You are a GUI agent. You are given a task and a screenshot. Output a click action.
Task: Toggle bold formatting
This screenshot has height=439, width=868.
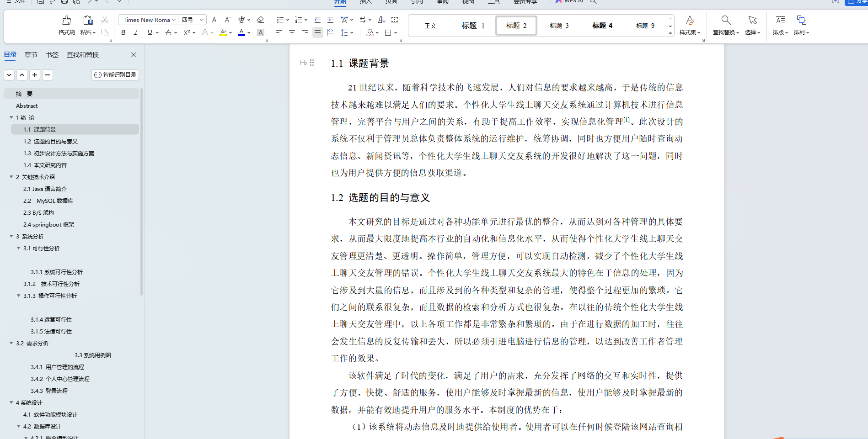click(x=123, y=32)
